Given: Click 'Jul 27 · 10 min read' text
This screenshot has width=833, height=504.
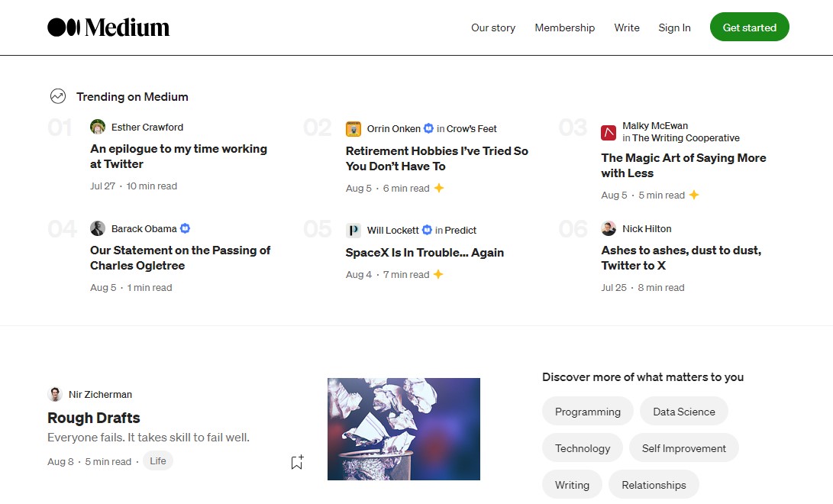Looking at the screenshot, I should (x=134, y=186).
